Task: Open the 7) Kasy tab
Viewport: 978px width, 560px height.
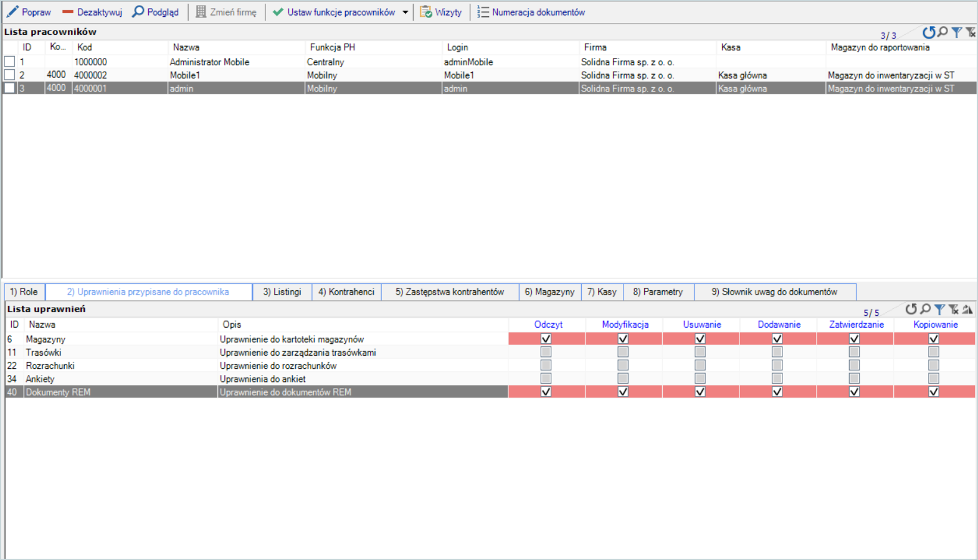Action: (602, 292)
